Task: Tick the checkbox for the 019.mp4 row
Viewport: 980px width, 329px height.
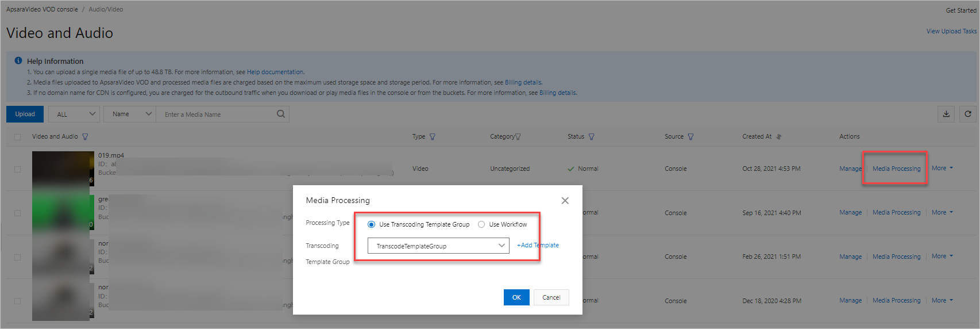Action: coord(17,169)
